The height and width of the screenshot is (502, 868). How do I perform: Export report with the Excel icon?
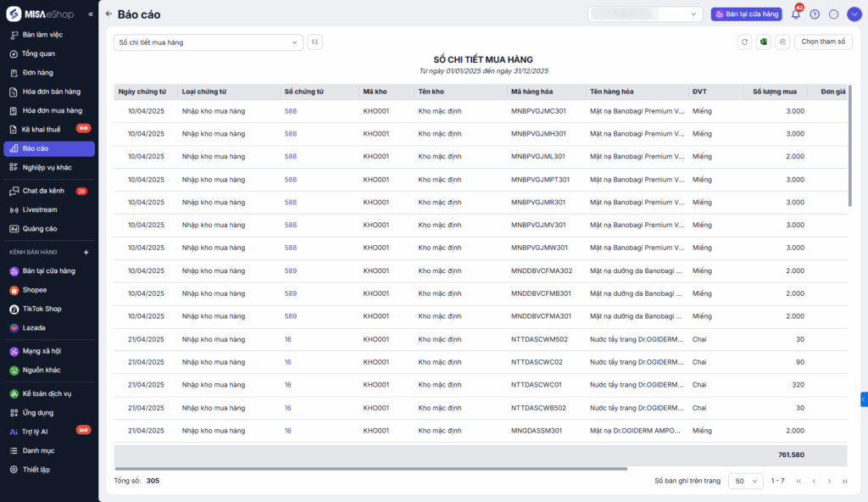point(763,42)
